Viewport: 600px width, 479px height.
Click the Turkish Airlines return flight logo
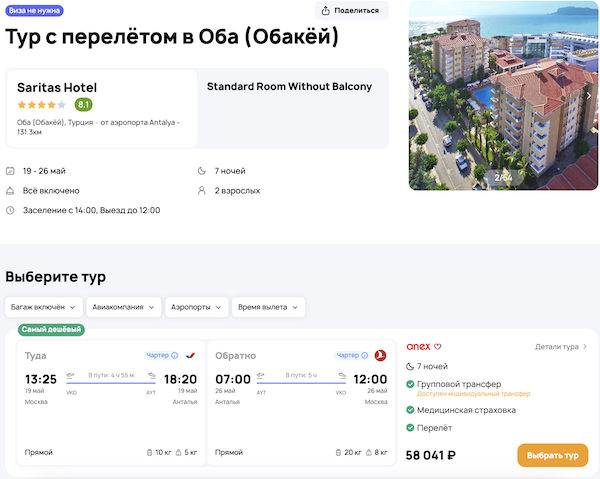point(380,355)
